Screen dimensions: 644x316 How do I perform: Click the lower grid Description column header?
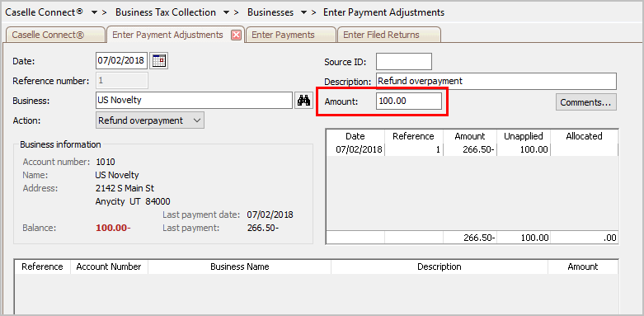coord(439,266)
